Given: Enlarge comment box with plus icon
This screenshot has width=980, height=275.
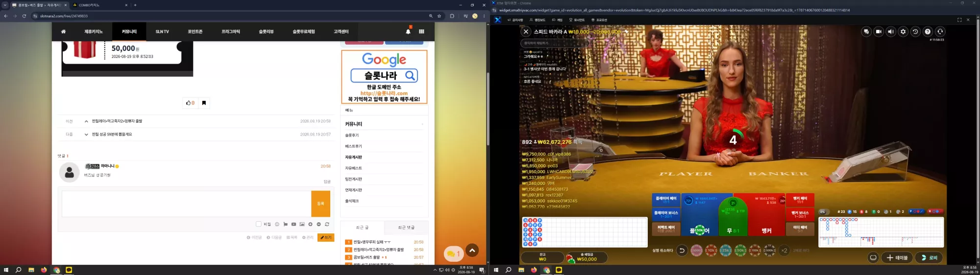Looking at the screenshot, I should coord(310,224).
